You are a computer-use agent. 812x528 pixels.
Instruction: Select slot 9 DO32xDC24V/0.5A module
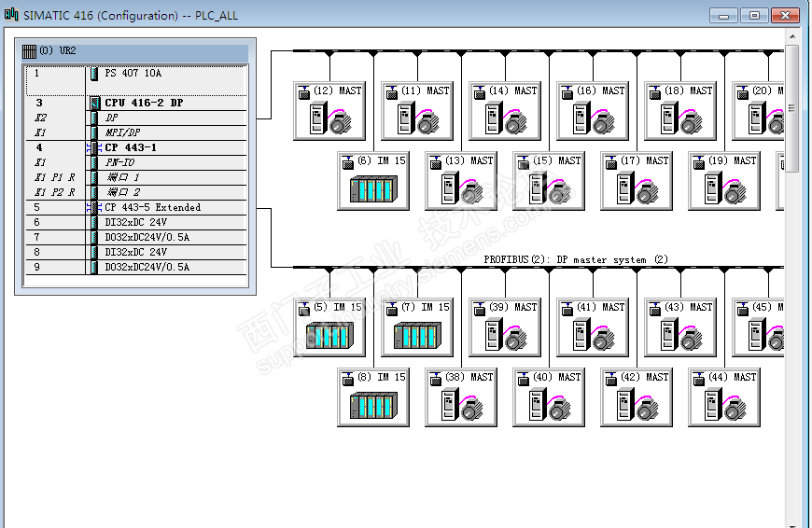coord(135,267)
